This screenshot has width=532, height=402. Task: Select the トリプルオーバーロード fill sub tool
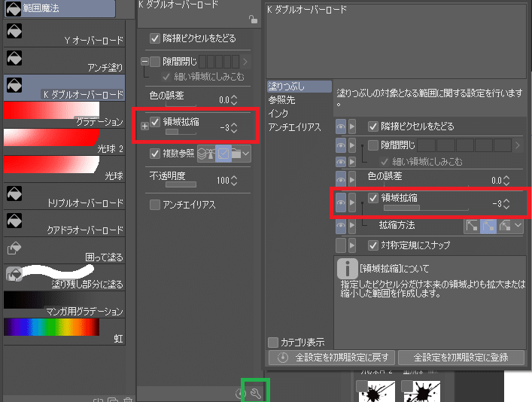(65, 196)
